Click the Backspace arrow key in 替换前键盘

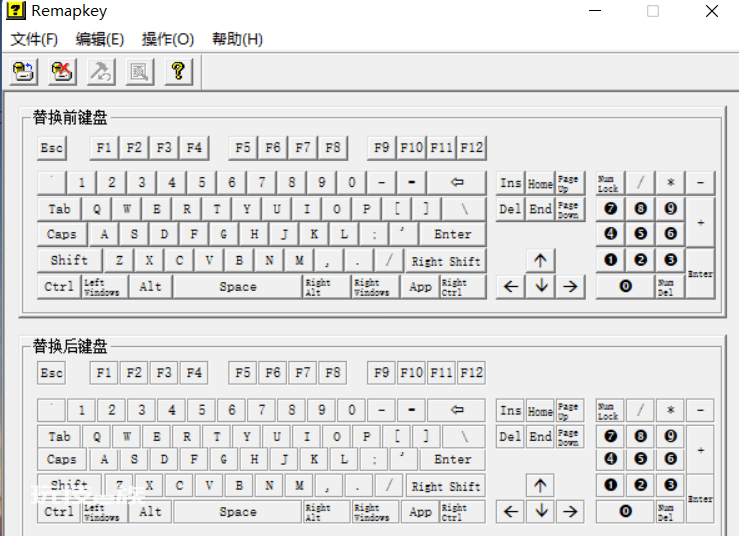point(457,183)
